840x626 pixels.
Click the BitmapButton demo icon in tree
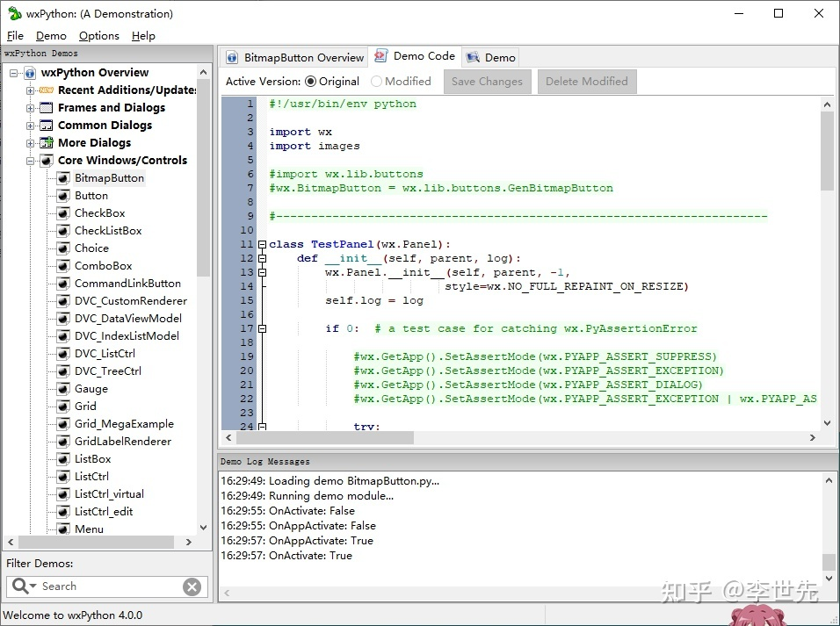[63, 177]
